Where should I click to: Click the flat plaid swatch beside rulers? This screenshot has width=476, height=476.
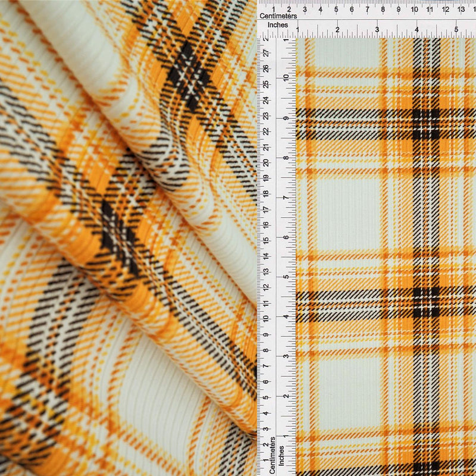(386, 257)
